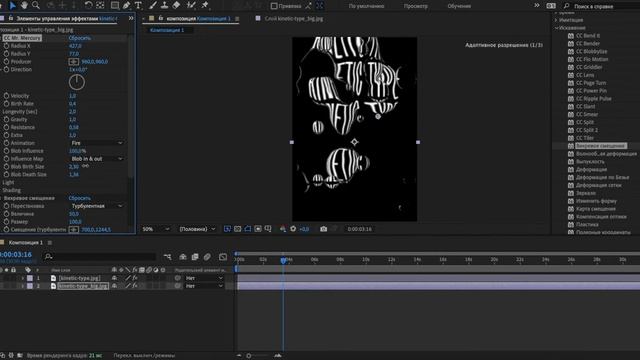
Task: Click Композиция 1 breadcrumb in viewer
Action: click(x=167, y=30)
